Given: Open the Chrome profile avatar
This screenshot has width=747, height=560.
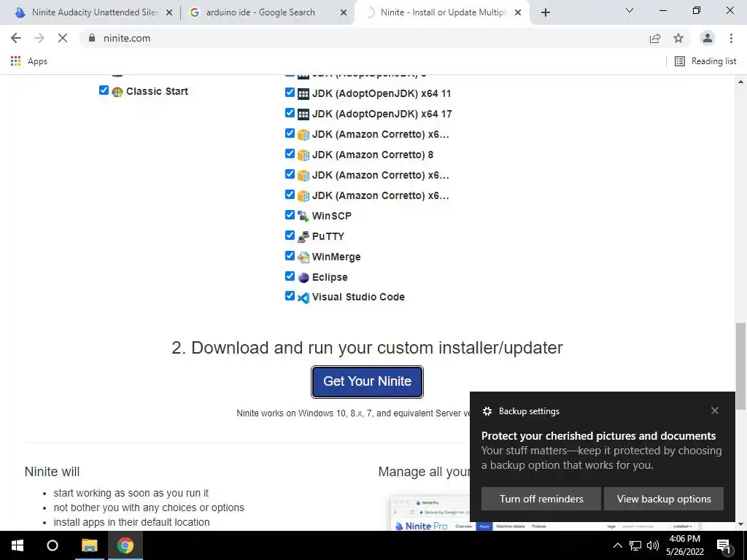Looking at the screenshot, I should 708,38.
